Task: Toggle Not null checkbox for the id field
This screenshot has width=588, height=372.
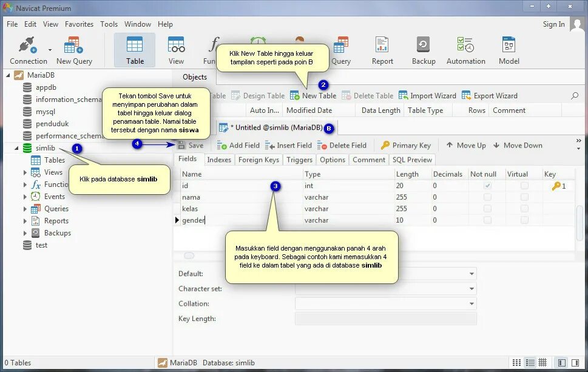Action: (x=487, y=186)
